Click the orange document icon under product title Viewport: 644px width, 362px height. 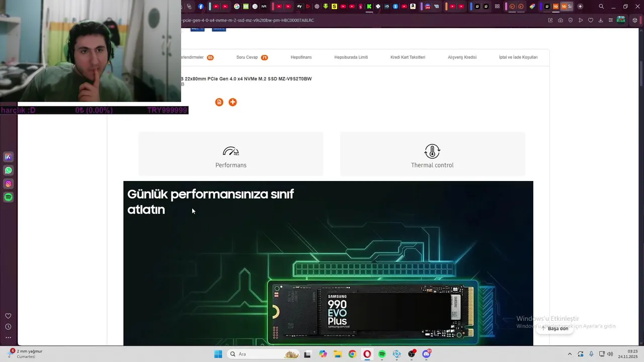219,102
